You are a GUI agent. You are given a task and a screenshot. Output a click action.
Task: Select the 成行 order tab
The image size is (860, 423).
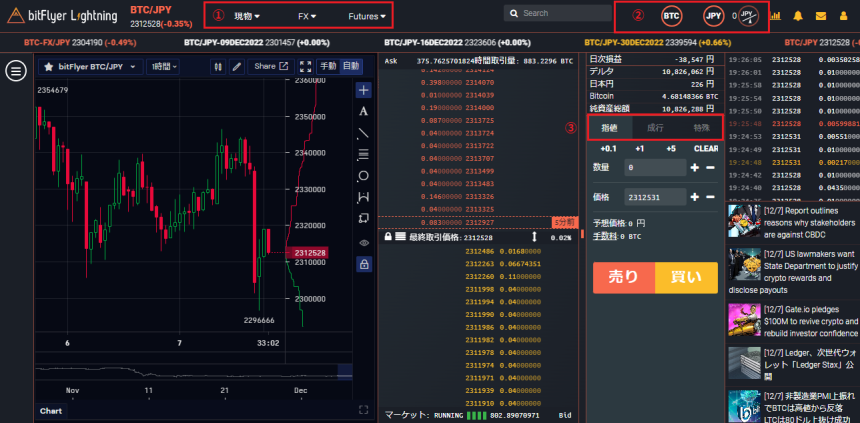pos(655,128)
